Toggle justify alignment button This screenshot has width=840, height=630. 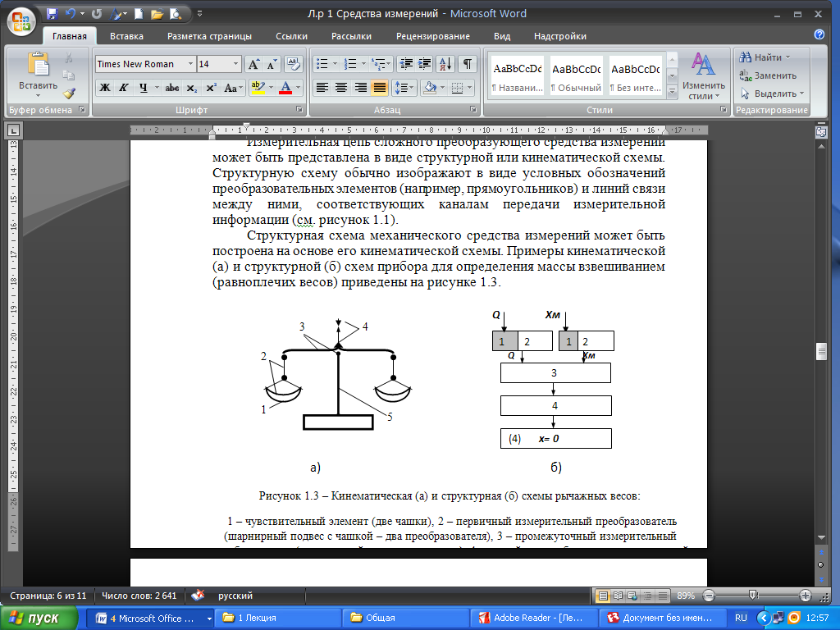tap(380, 87)
